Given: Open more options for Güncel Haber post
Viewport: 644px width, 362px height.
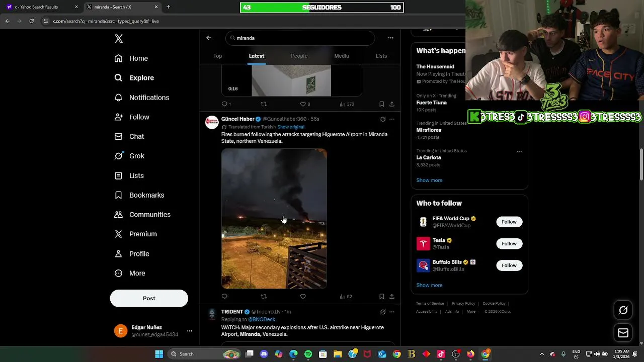Looking at the screenshot, I should (x=392, y=119).
